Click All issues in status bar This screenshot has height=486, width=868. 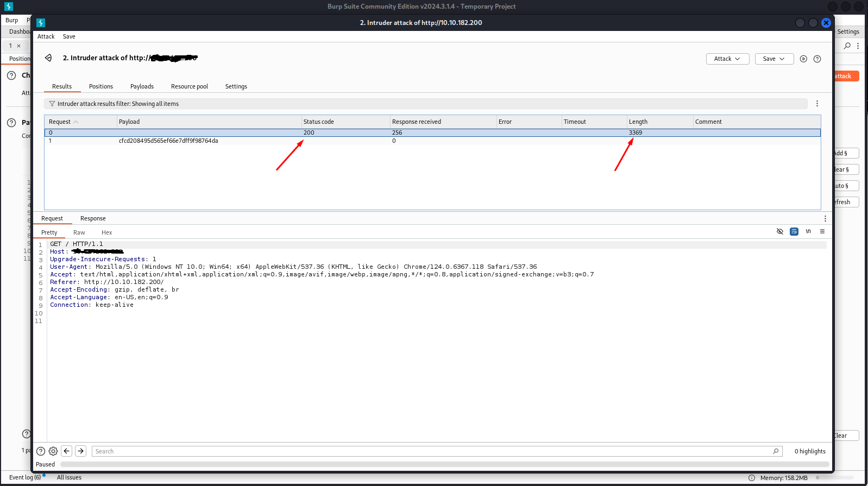pos(69,477)
